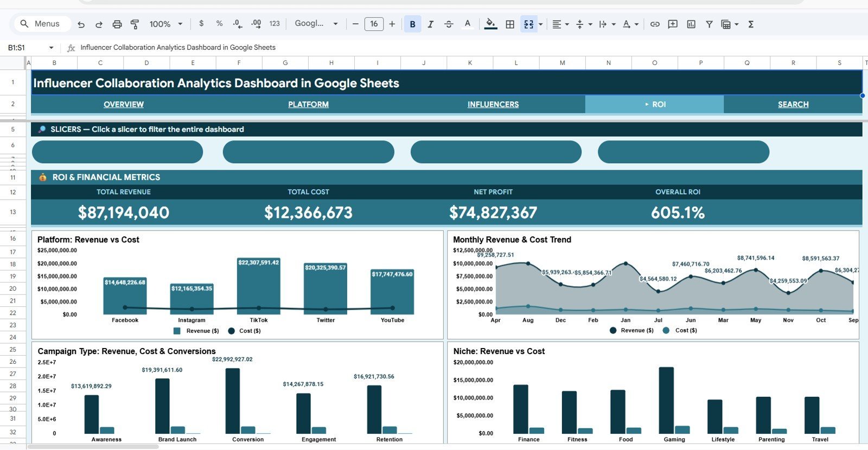The height and width of the screenshot is (450, 868).
Task: Open horizontal align dropdown
Action: (560, 24)
